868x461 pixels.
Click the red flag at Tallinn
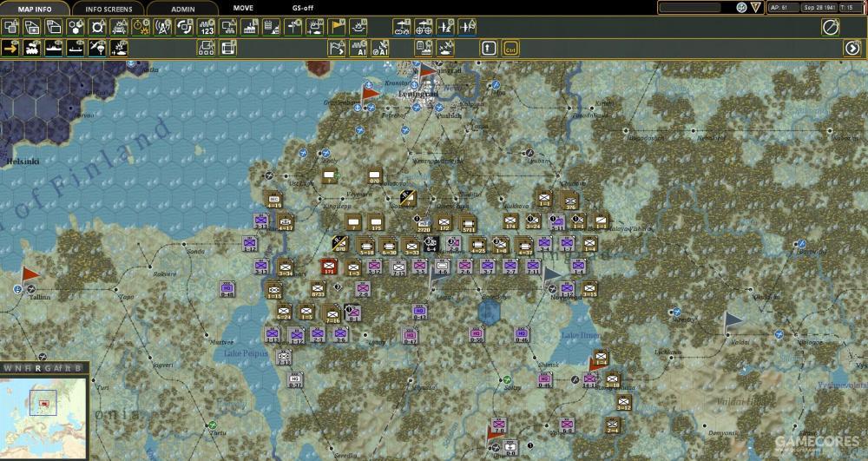click(x=30, y=275)
